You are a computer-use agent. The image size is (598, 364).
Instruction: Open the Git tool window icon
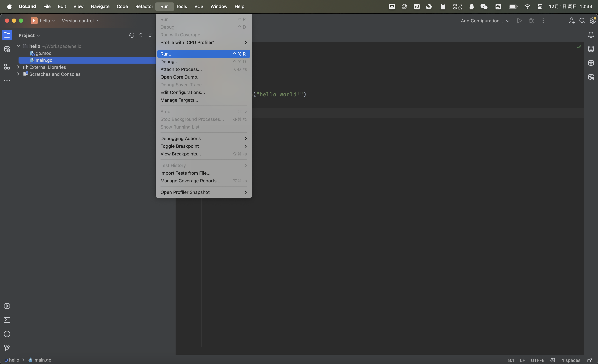click(x=7, y=348)
